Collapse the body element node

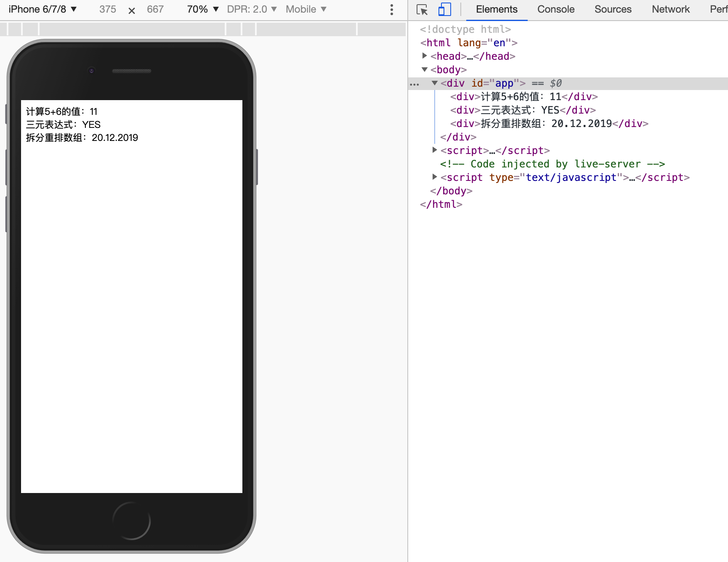coord(425,69)
